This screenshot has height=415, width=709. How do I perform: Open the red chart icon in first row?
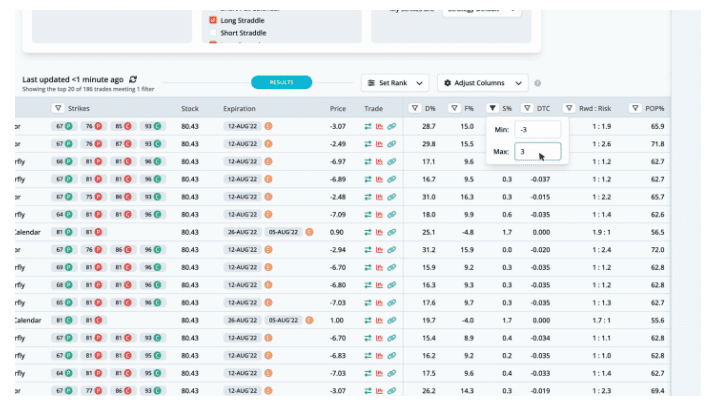(380, 127)
